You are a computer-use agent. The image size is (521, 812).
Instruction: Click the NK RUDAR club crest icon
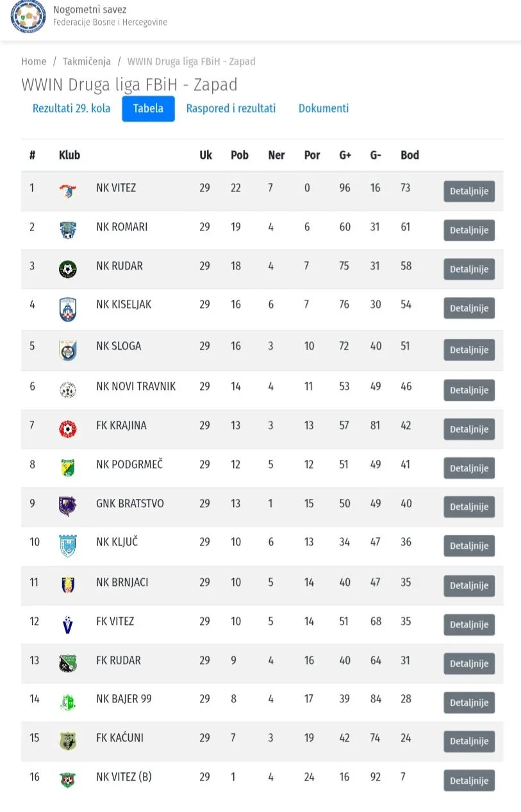[67, 269]
